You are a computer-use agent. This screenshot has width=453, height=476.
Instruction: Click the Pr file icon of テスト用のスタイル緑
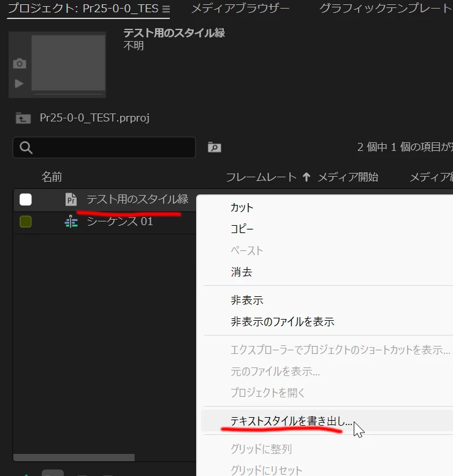pos(71,199)
